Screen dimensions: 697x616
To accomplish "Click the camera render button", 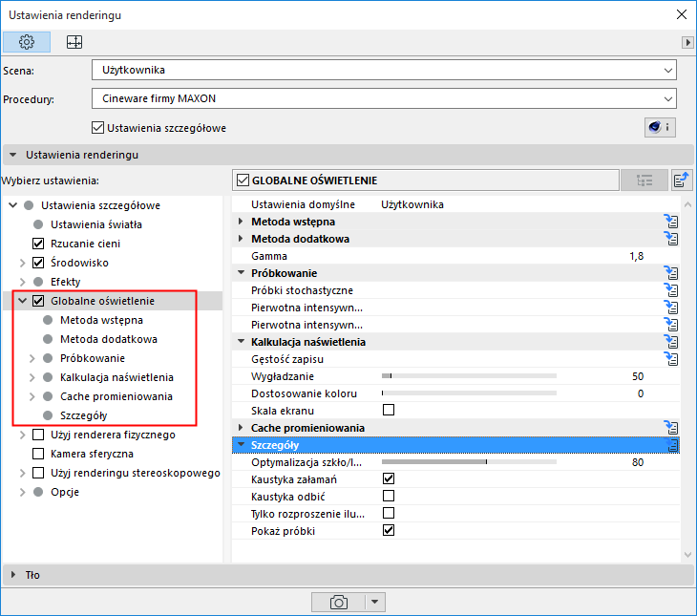I will point(339,603).
